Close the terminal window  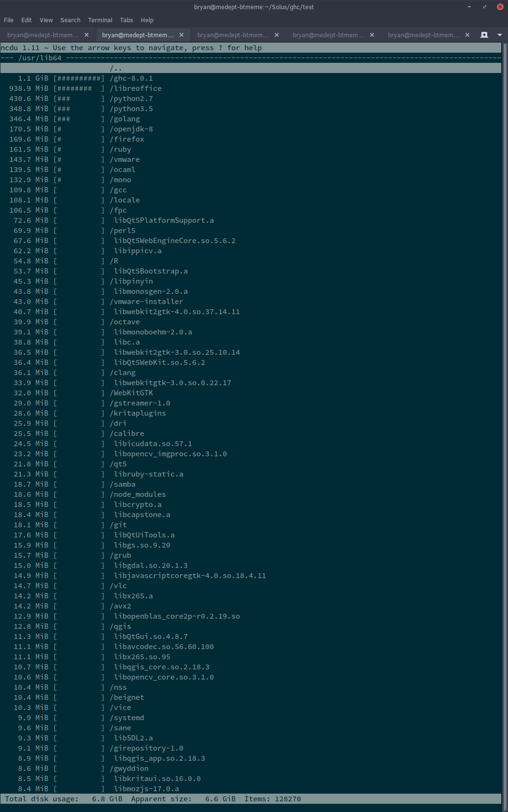click(x=500, y=7)
